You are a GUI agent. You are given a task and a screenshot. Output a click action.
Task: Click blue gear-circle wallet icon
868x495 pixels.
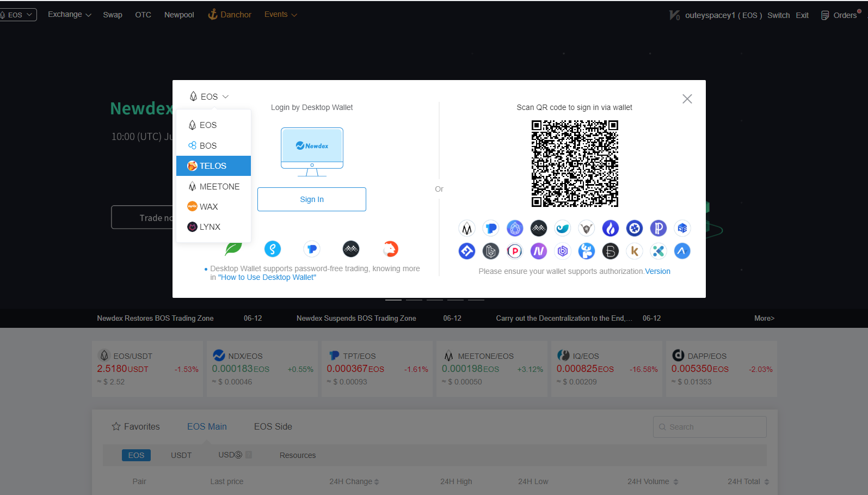pos(635,228)
